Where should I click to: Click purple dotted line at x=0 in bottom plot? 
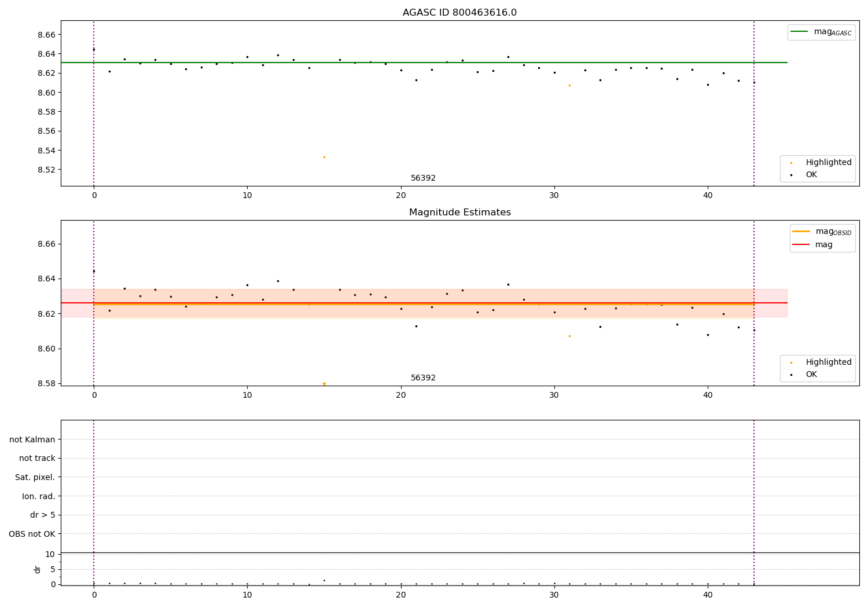[x=94, y=503]
